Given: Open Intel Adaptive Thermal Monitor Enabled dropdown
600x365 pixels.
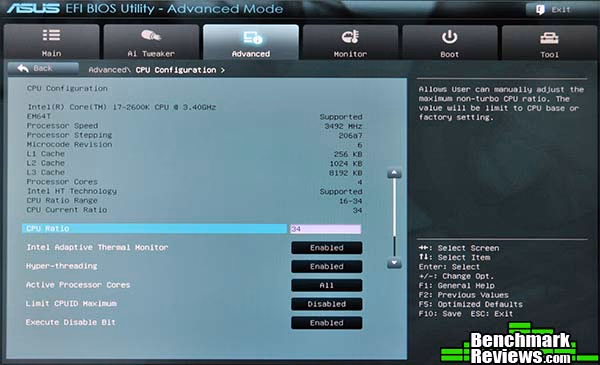Looking at the screenshot, I should (327, 248).
